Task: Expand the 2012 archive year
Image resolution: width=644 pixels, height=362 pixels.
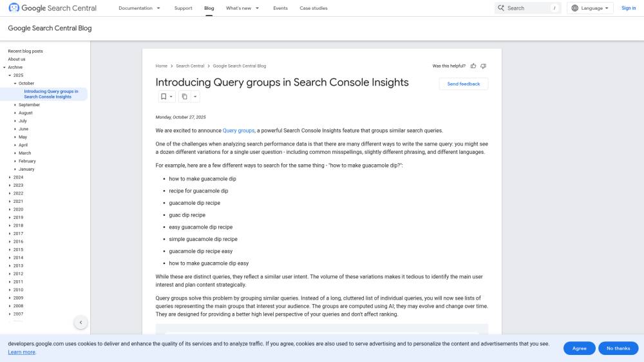Action: [x=10, y=274]
